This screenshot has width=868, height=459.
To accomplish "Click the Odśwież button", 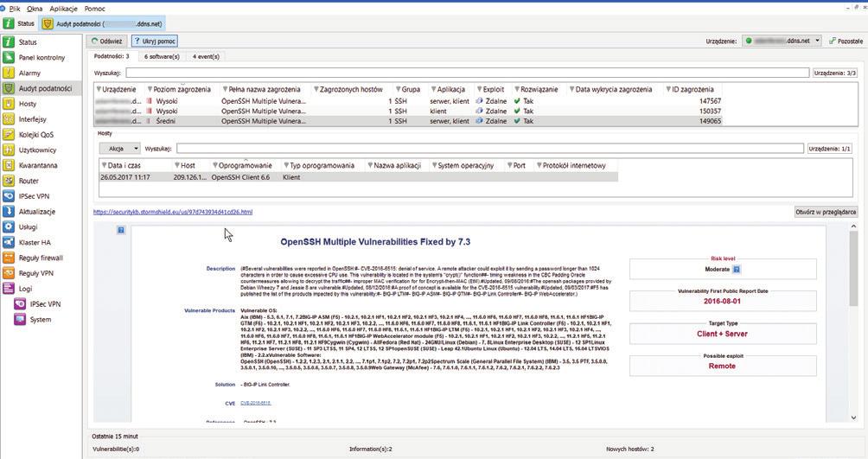I will point(107,41).
